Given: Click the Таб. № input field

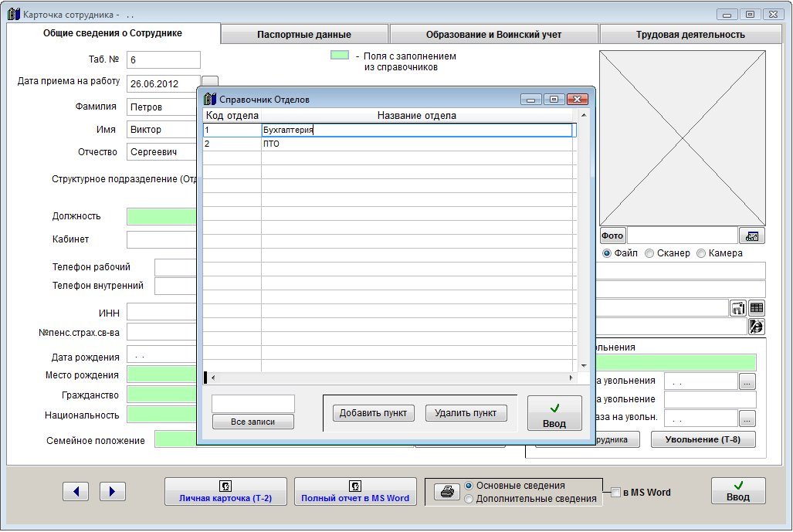Looking at the screenshot, I should [x=164, y=59].
